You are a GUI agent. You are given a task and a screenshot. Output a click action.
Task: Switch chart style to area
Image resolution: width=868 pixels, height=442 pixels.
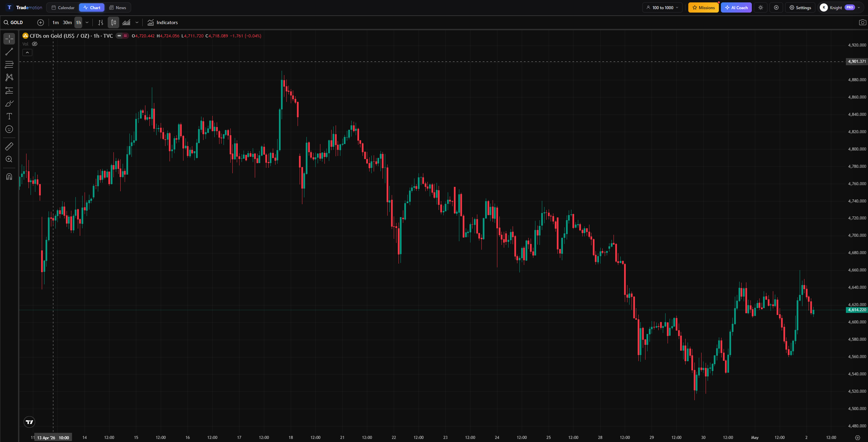[x=126, y=22]
